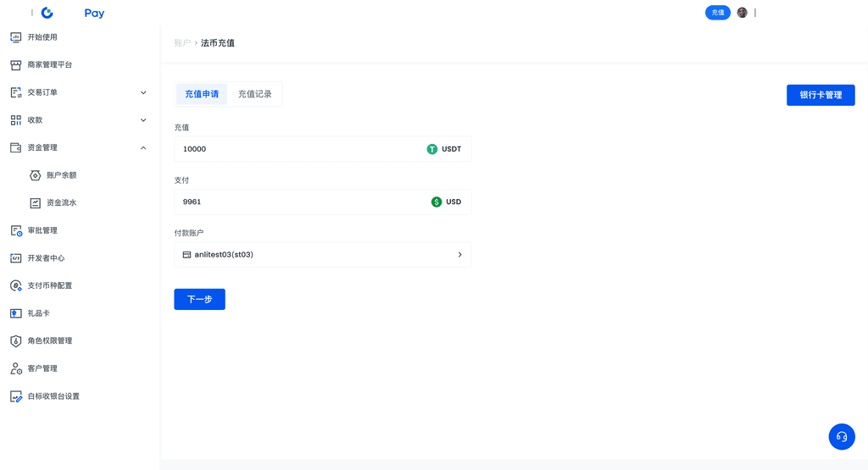Click the 银行卡管理 button
This screenshot has height=470, width=868.
820,95
